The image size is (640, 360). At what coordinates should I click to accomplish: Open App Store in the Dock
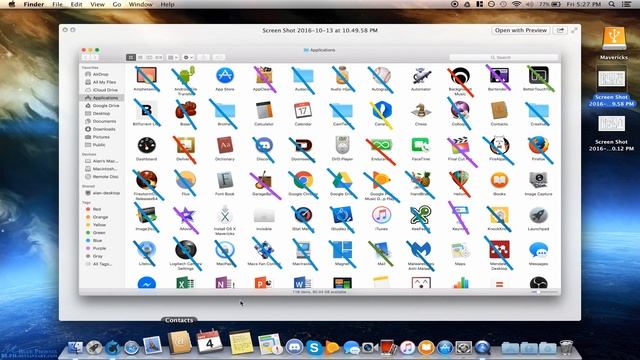[445, 347]
